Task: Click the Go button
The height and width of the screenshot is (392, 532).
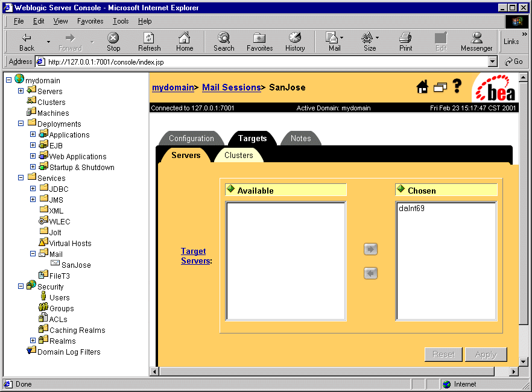Action: coord(514,62)
